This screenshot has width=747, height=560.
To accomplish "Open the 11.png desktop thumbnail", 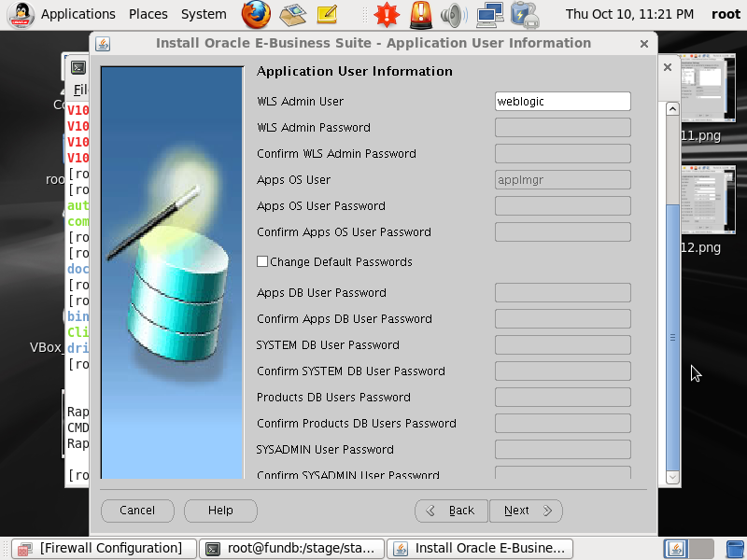I will [x=708, y=88].
